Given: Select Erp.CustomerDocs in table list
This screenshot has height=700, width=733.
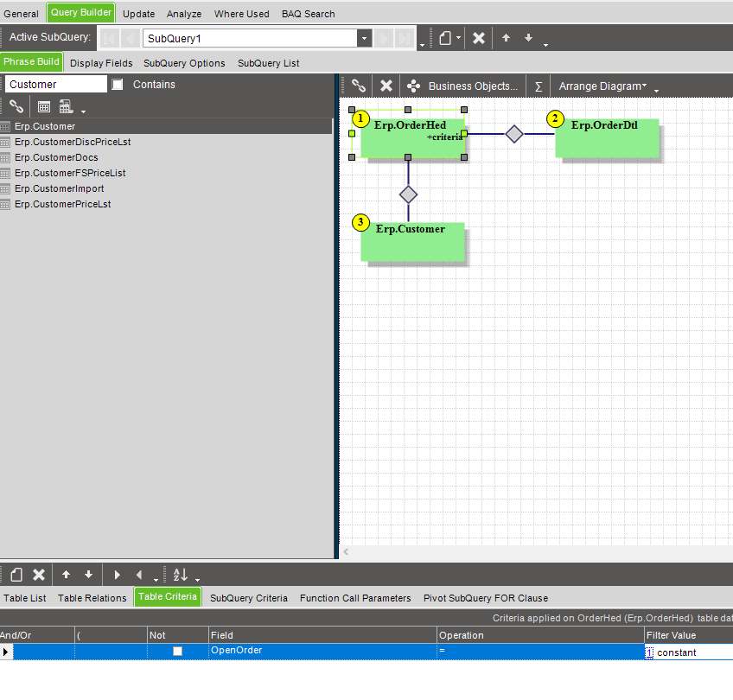Looking at the screenshot, I should coord(56,157).
